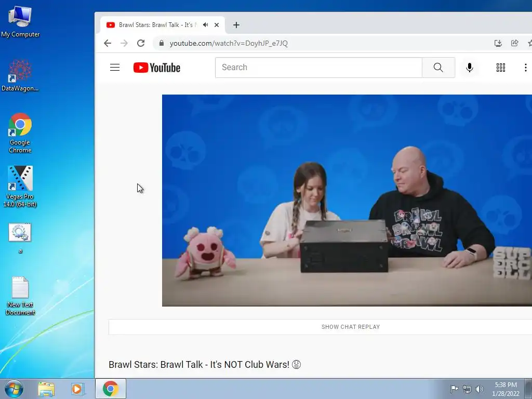532x399 pixels.
Task: Open the YouTube apps grid icon
Action: [500, 68]
